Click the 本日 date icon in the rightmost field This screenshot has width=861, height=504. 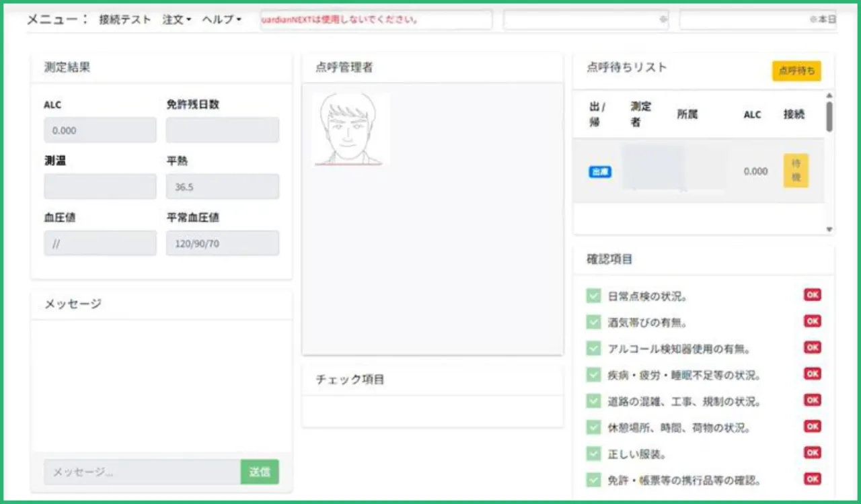tap(829, 19)
